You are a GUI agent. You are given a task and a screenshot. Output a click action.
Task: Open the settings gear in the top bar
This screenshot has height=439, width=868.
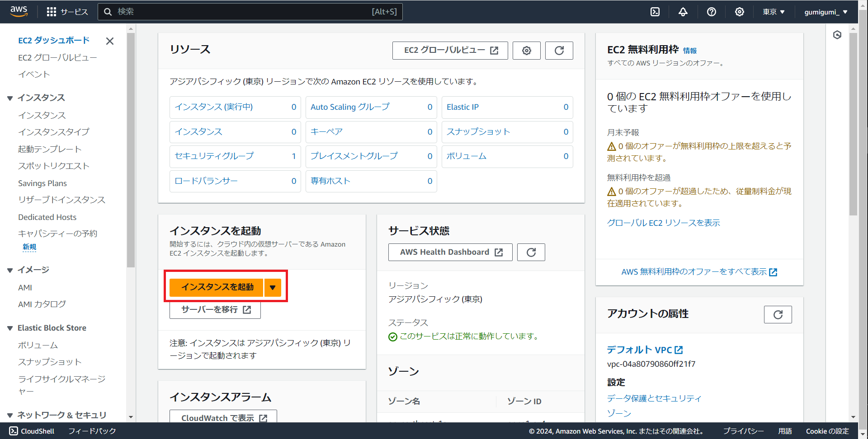click(x=740, y=12)
